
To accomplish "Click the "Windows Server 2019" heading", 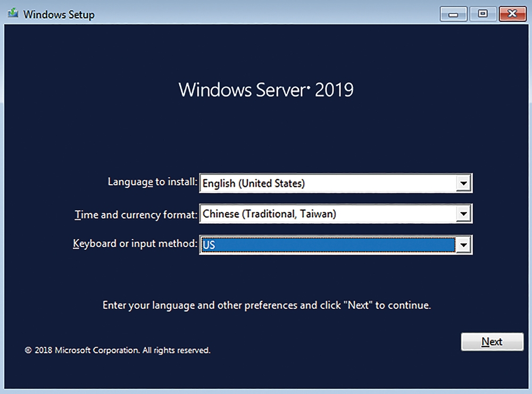I will coord(266,90).
